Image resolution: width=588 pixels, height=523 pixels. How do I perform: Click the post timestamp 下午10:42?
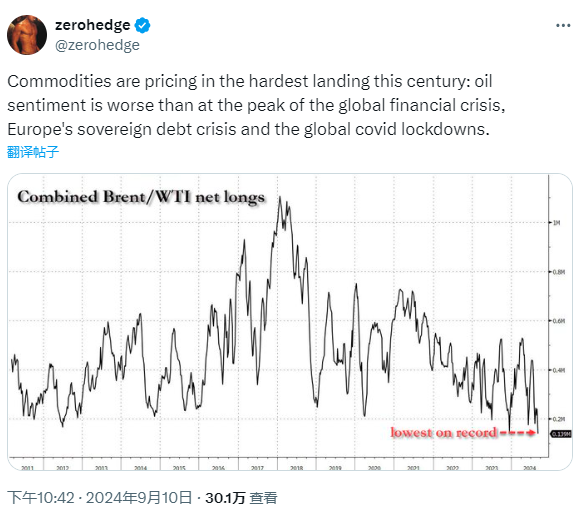click(x=40, y=498)
